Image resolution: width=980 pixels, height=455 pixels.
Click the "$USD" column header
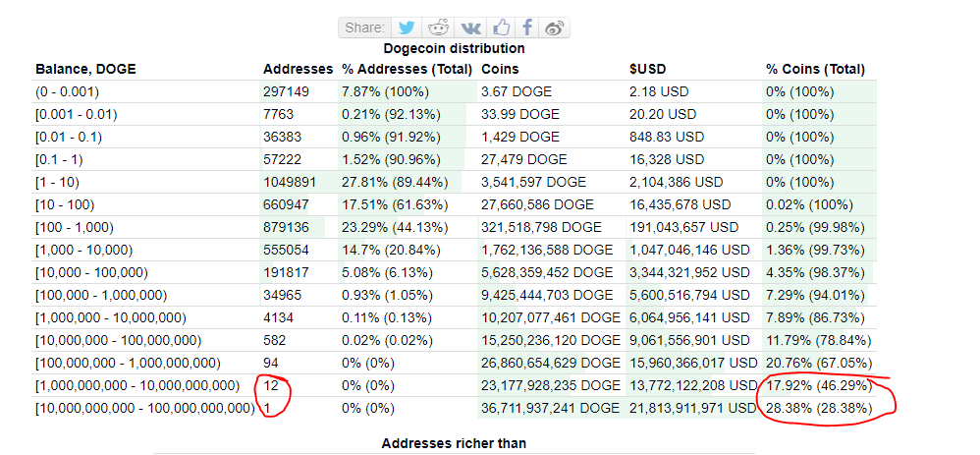point(648,70)
